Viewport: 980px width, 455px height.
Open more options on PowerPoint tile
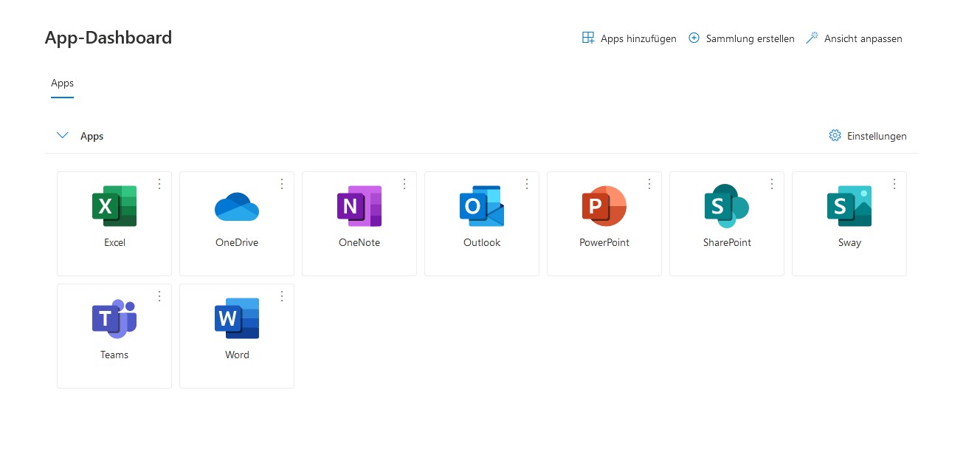pos(649,184)
